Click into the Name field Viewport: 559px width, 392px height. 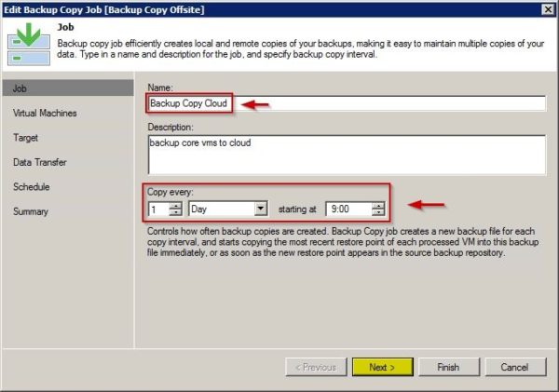point(347,103)
